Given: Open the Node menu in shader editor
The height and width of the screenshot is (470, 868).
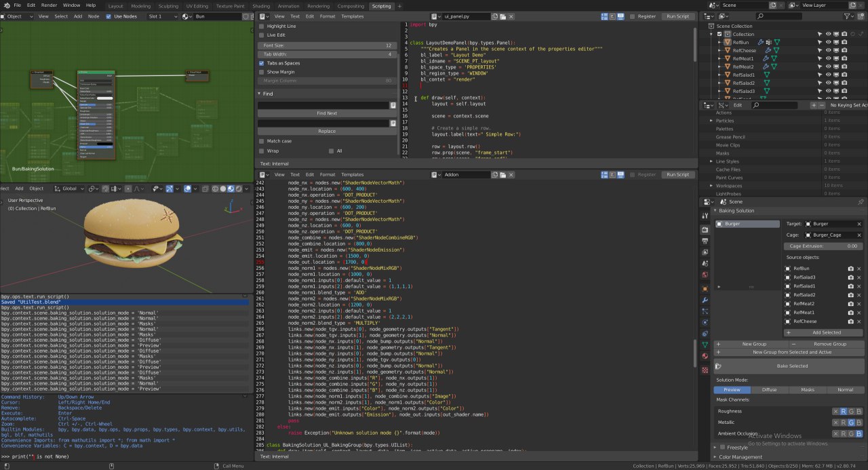Looking at the screenshot, I should (94, 16).
